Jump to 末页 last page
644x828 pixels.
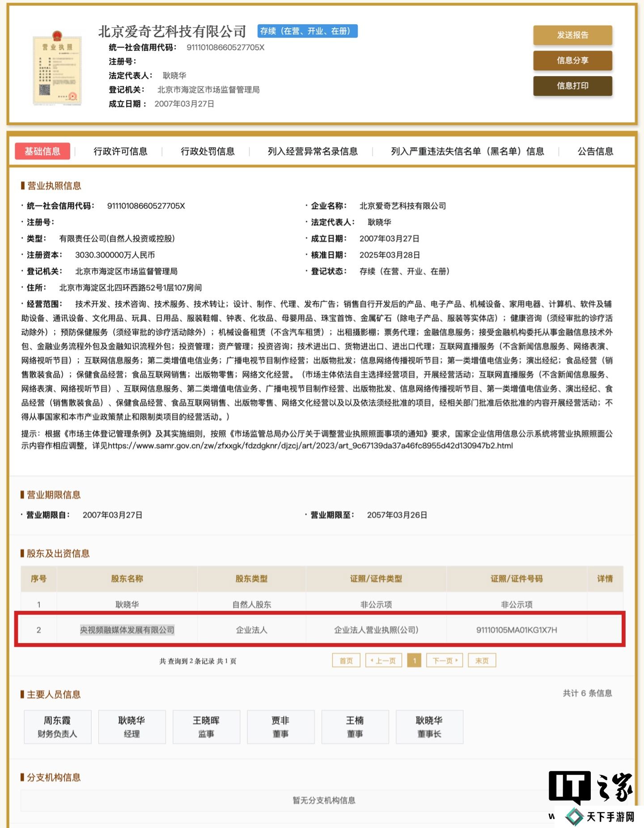click(x=482, y=661)
